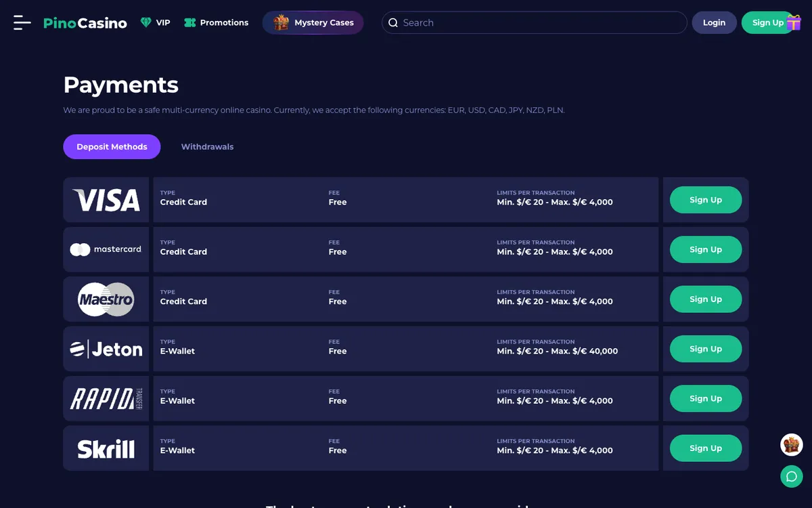This screenshot has height=508, width=812.
Task: Open the hamburger menu icon
Action: coord(22,22)
